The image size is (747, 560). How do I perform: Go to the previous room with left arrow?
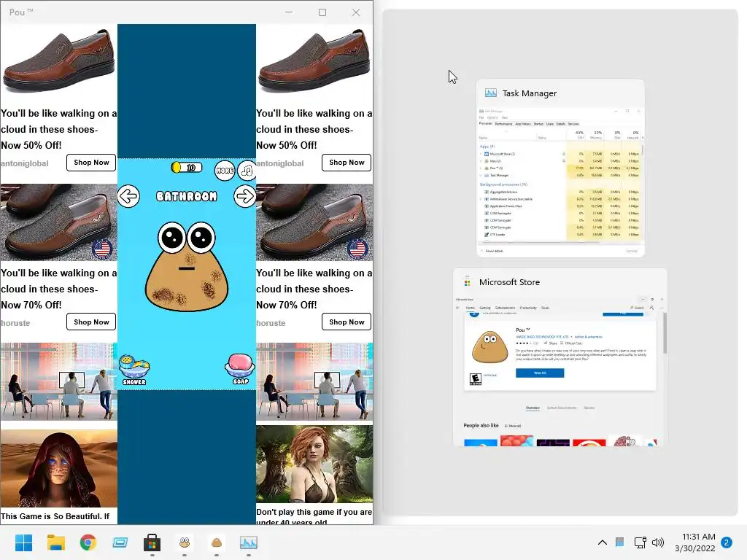pyautogui.click(x=128, y=196)
